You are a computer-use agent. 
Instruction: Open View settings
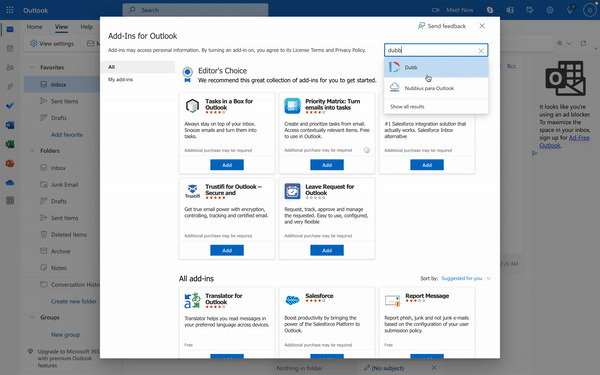(x=52, y=44)
